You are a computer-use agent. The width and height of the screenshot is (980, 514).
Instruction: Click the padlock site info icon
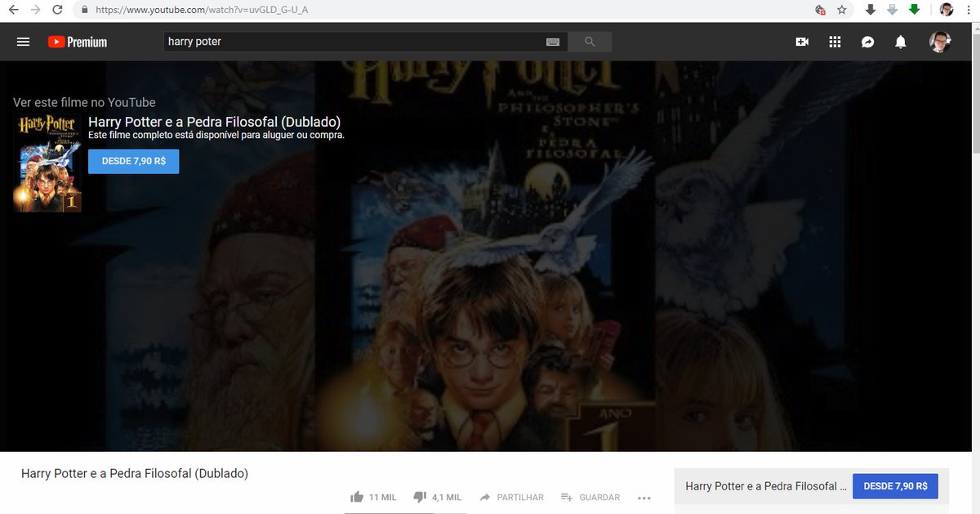84,10
